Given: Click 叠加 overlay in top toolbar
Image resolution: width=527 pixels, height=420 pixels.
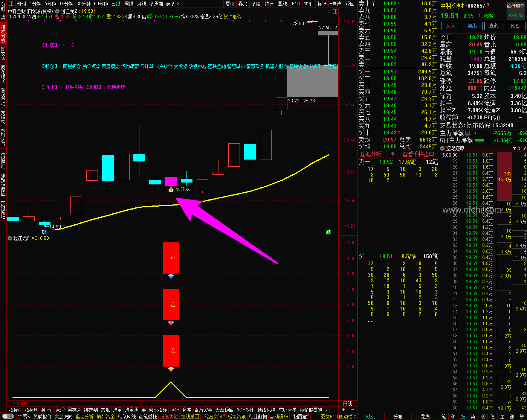Looking at the screenshot, I should tap(243, 4).
